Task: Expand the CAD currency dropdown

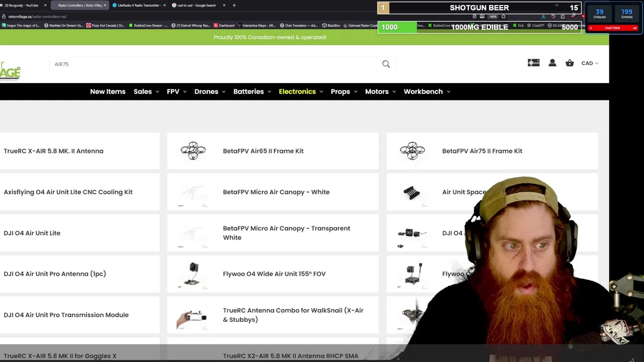Action: [x=590, y=63]
